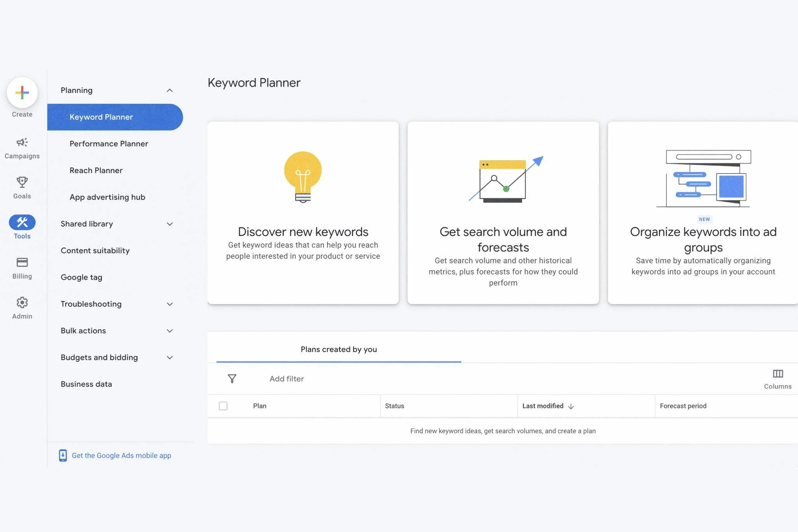Click the colorful plus Create button

pos(22,93)
